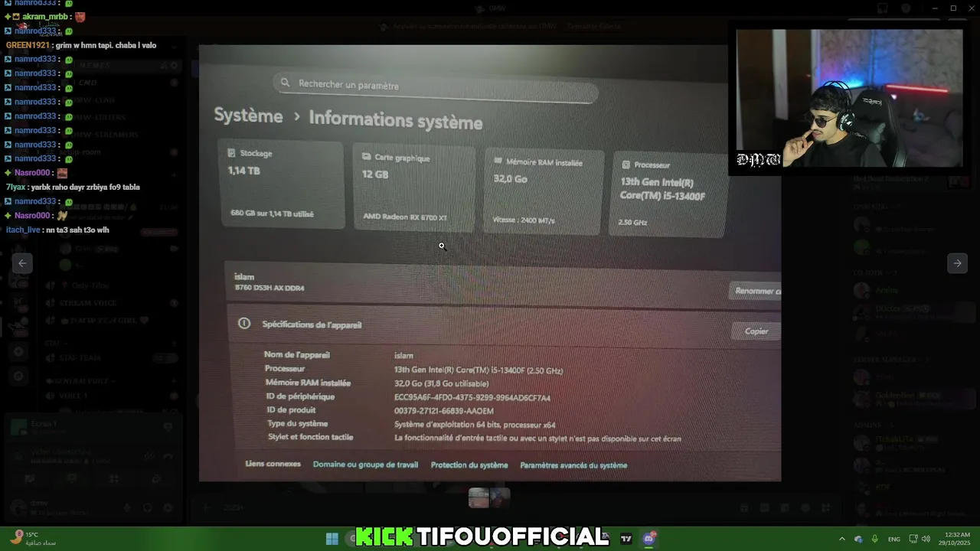Maximize the Discord window

point(953,8)
